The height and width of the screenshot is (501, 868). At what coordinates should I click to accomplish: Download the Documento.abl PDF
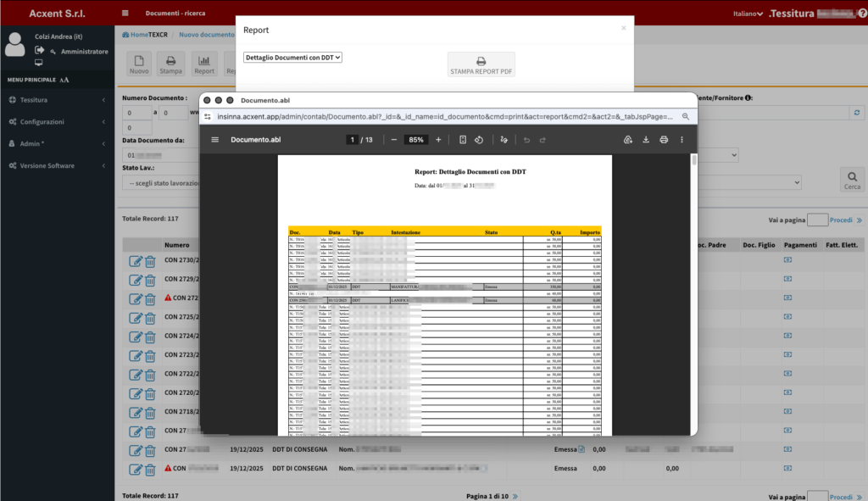[646, 140]
